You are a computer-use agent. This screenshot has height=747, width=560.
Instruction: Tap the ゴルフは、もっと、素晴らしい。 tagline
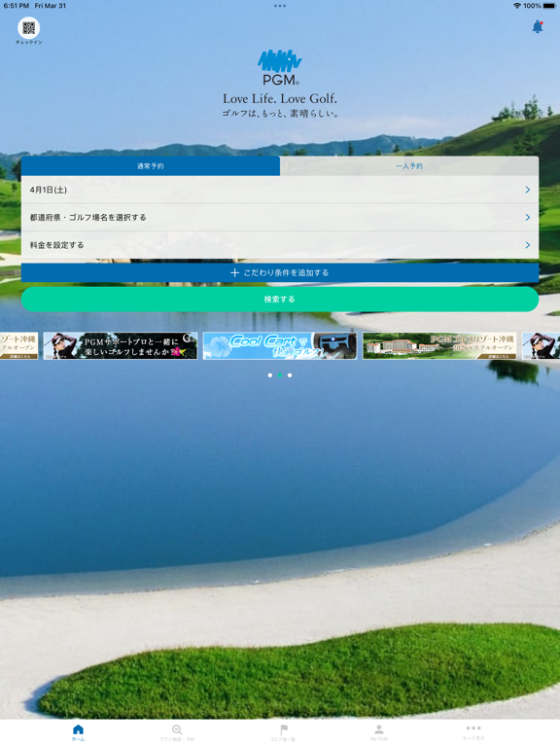click(x=280, y=114)
